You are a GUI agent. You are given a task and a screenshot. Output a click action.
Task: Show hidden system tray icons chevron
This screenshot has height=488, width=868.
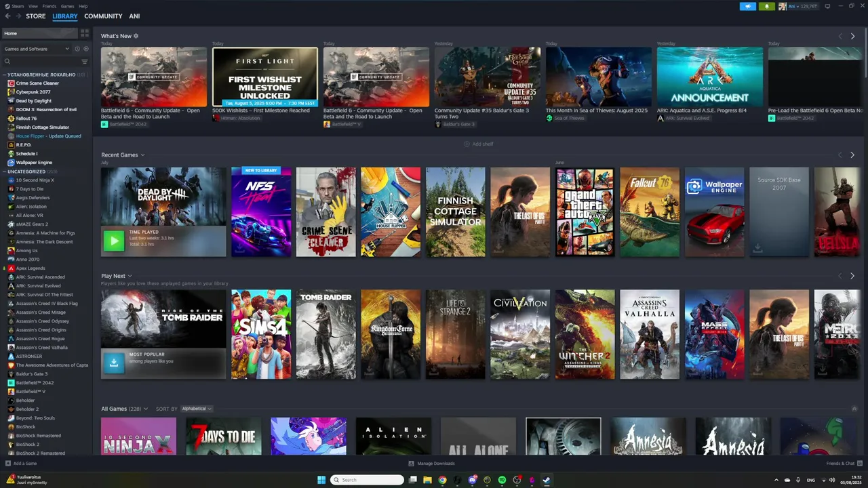(x=776, y=480)
